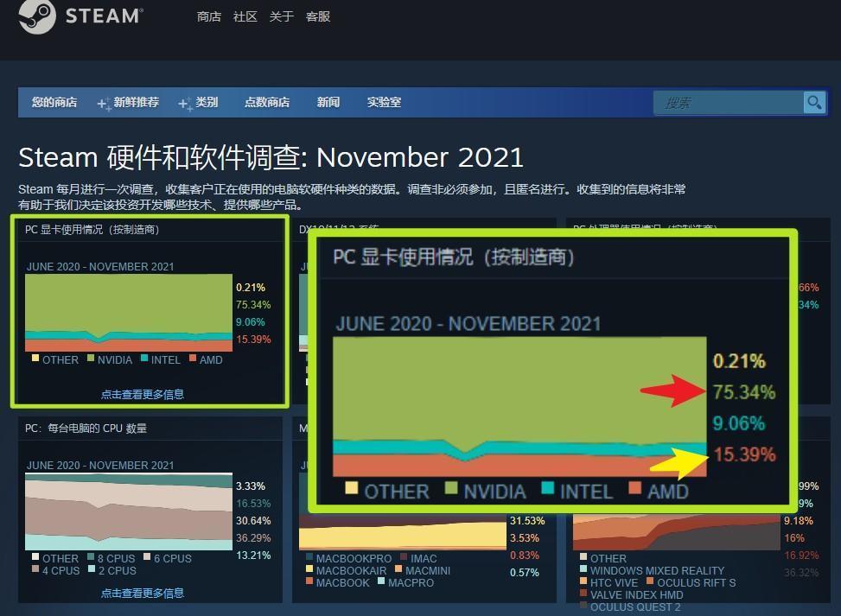This screenshot has height=616, width=841.
Task: Open the 商店 menu in header
Action: [208, 16]
